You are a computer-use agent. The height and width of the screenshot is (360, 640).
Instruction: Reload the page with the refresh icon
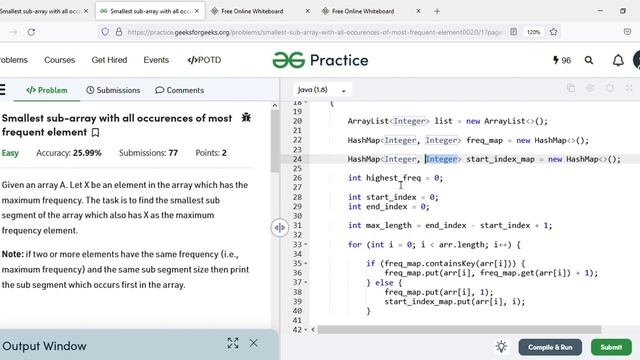31,32
